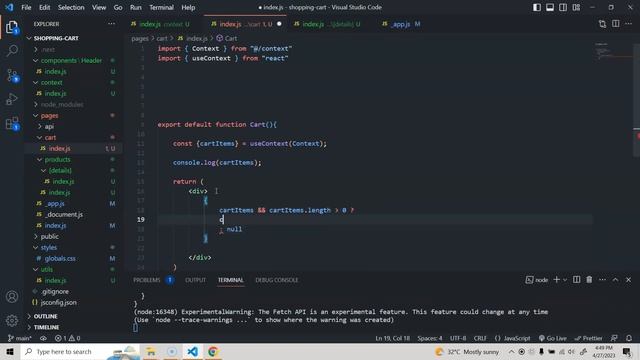Click Windows Start button

point(10,351)
